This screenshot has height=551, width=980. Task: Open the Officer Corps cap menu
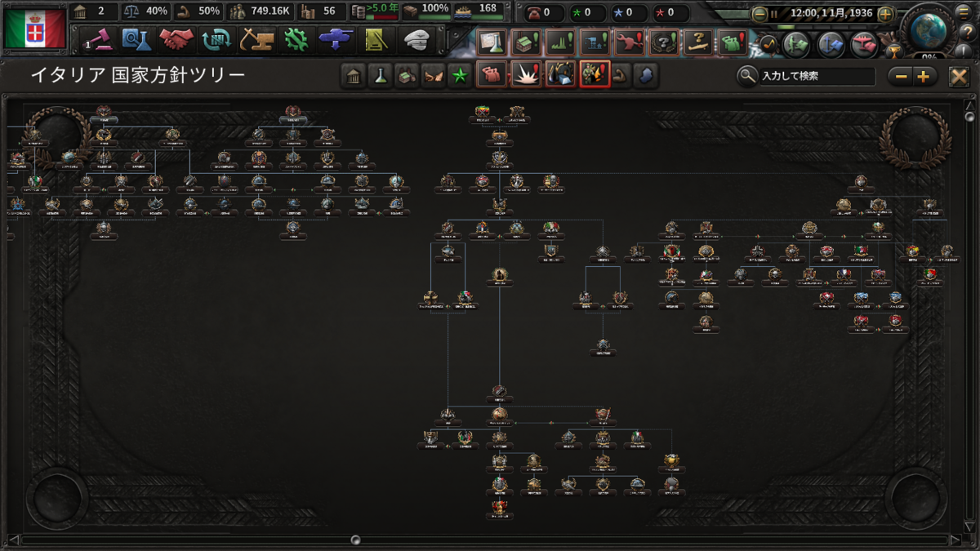[x=416, y=38]
